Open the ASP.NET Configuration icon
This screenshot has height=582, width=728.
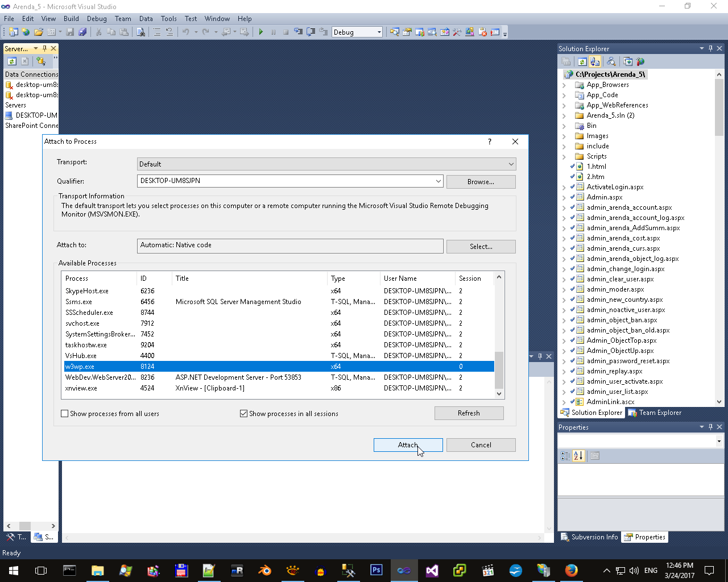coord(640,62)
